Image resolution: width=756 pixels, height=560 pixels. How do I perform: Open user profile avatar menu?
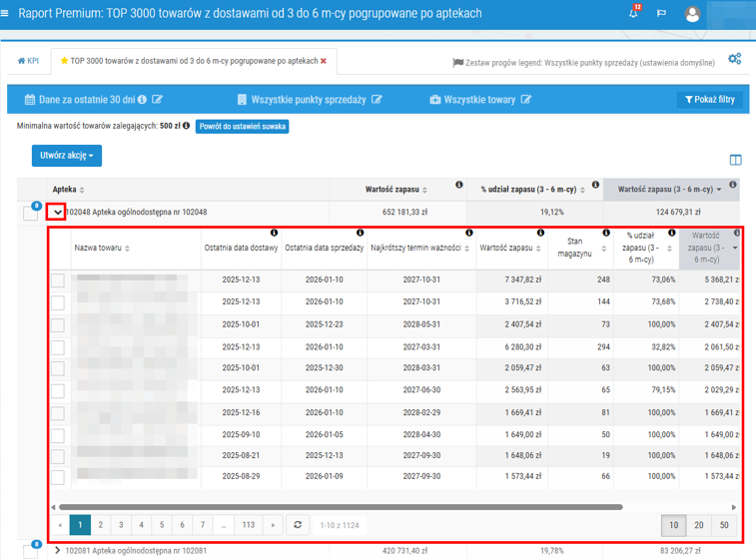pos(693,14)
